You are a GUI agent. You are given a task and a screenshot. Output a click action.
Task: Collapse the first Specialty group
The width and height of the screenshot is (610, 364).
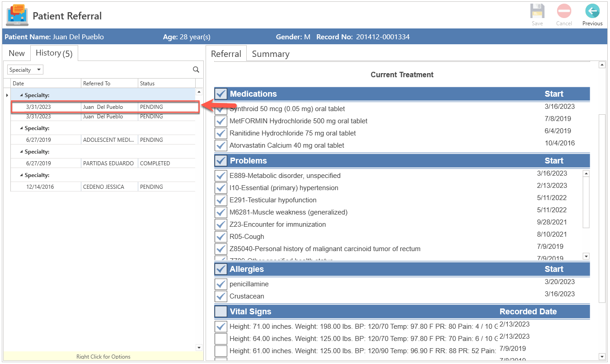pos(21,95)
